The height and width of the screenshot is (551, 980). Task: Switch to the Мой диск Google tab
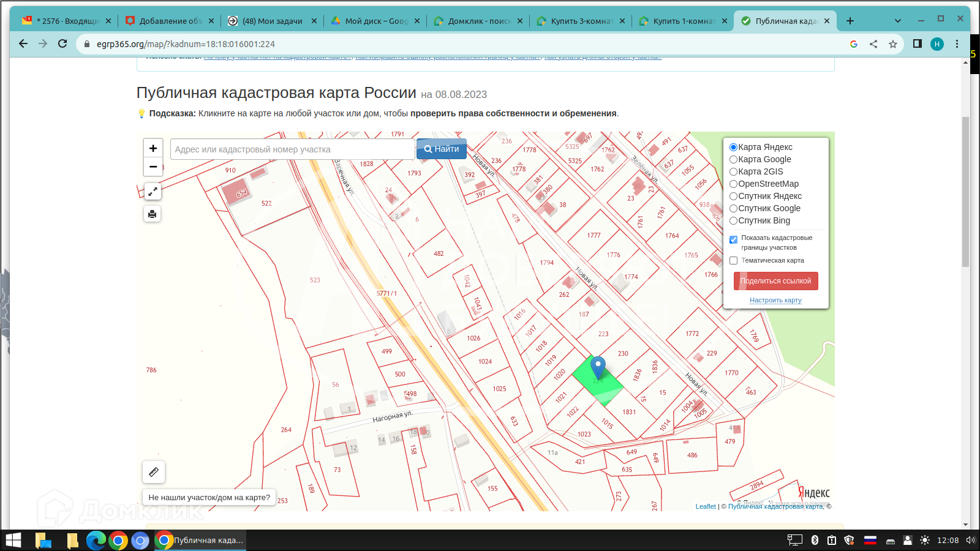375,21
